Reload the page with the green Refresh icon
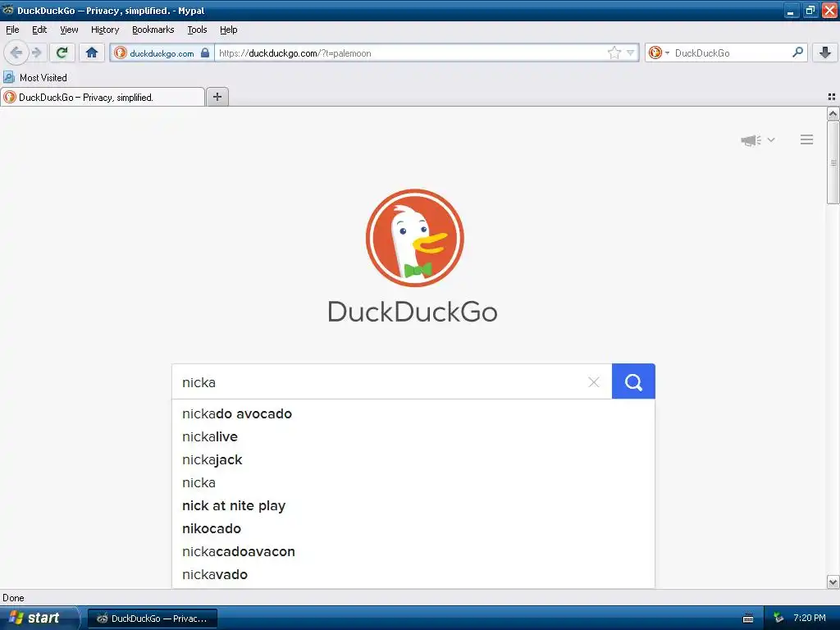840x630 pixels. [62, 52]
